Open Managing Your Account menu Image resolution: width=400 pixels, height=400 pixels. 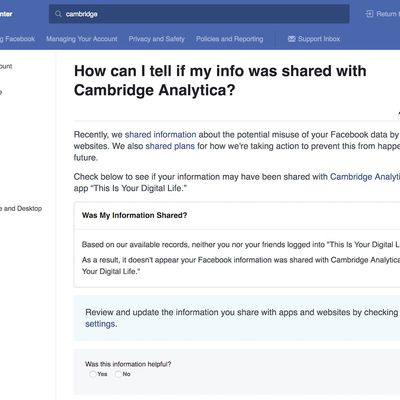tap(82, 39)
